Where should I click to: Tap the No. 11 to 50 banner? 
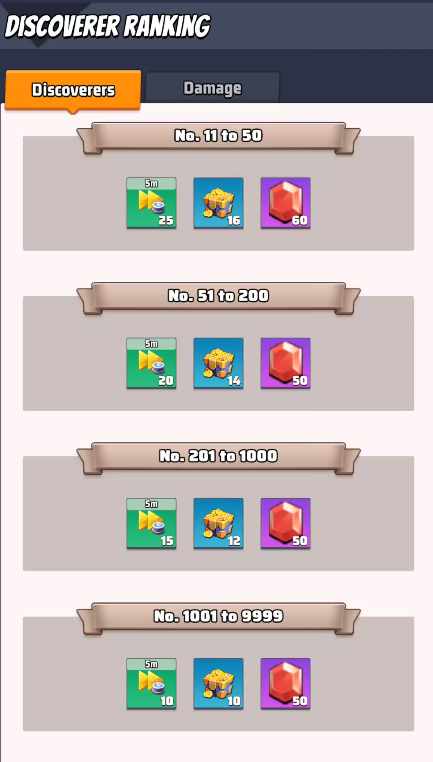pos(218,137)
